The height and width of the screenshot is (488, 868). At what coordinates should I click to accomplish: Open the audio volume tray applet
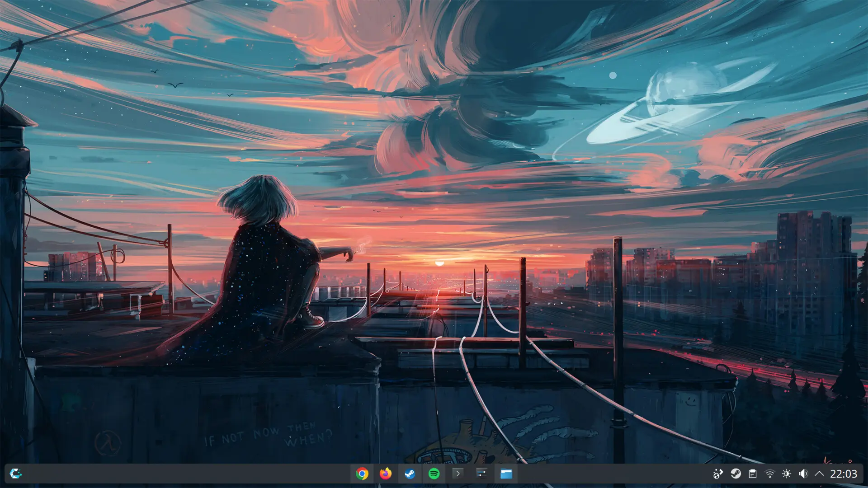coord(803,474)
